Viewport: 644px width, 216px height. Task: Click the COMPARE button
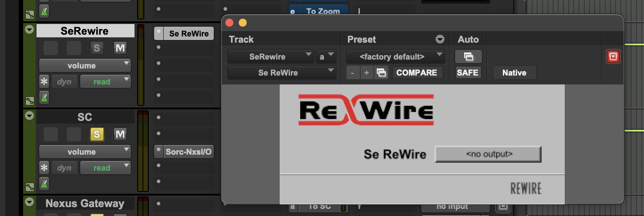coord(417,73)
